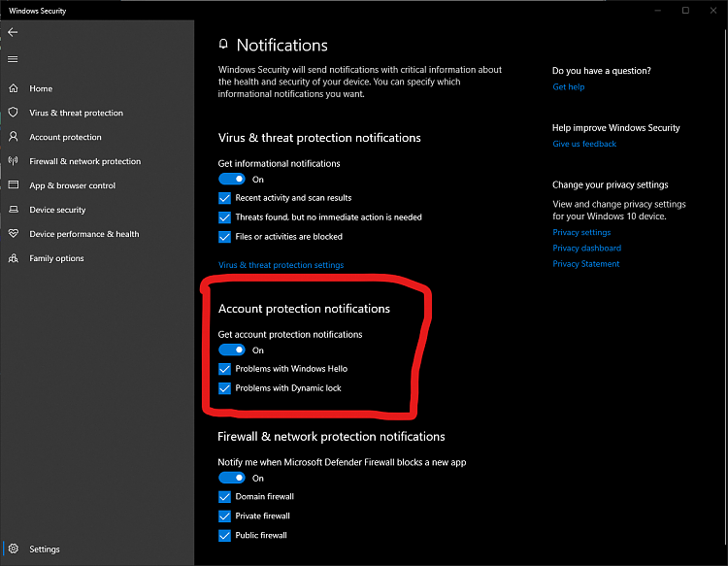This screenshot has width=728, height=566.
Task: Uncheck Private firewall checkbox
Action: pyautogui.click(x=225, y=516)
